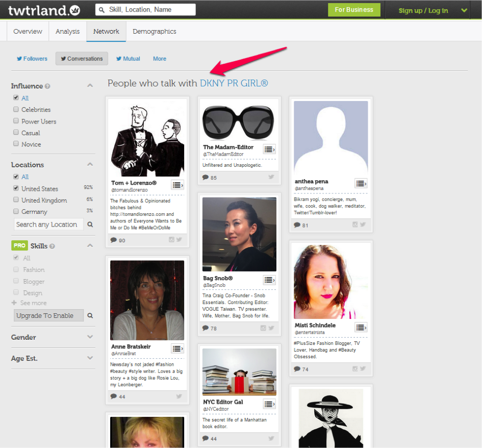Collapse the Skills filter section
482x448 pixels.
(x=90, y=245)
